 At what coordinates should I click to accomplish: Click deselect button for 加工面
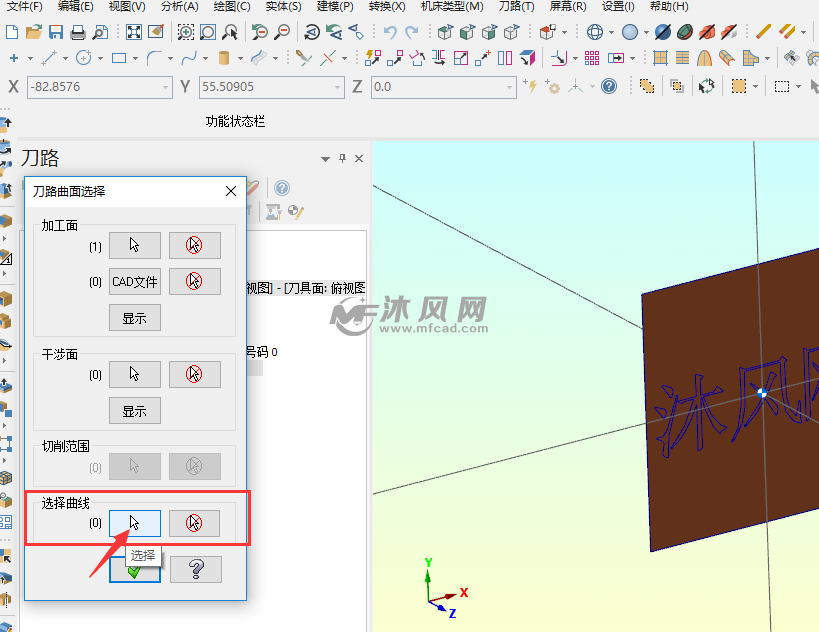point(195,245)
